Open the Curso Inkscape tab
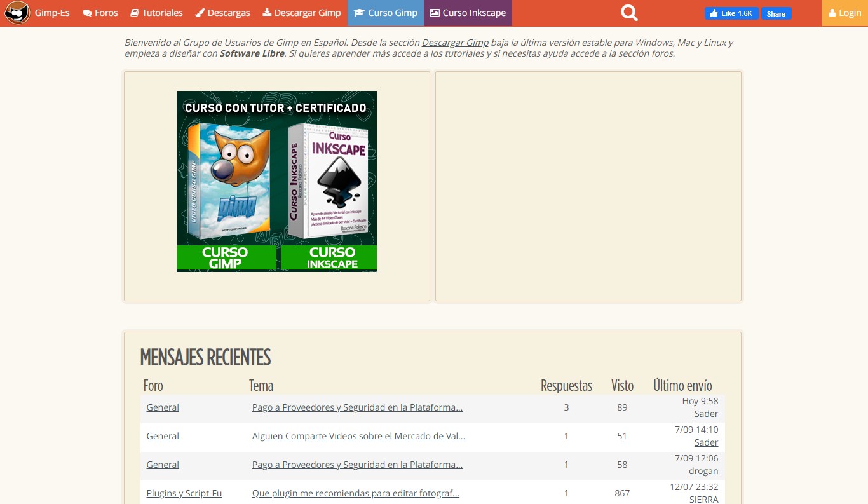 click(468, 13)
